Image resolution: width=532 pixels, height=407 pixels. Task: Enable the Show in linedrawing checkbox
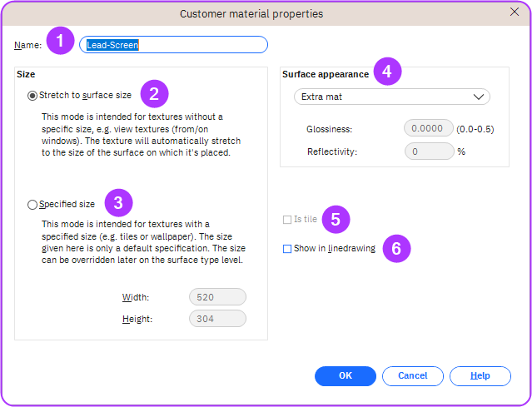(x=287, y=249)
